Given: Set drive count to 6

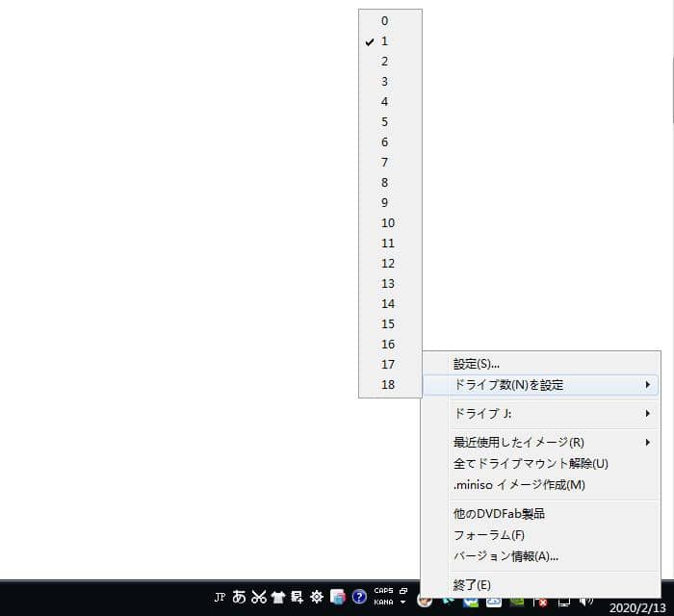Looking at the screenshot, I should (x=390, y=142).
